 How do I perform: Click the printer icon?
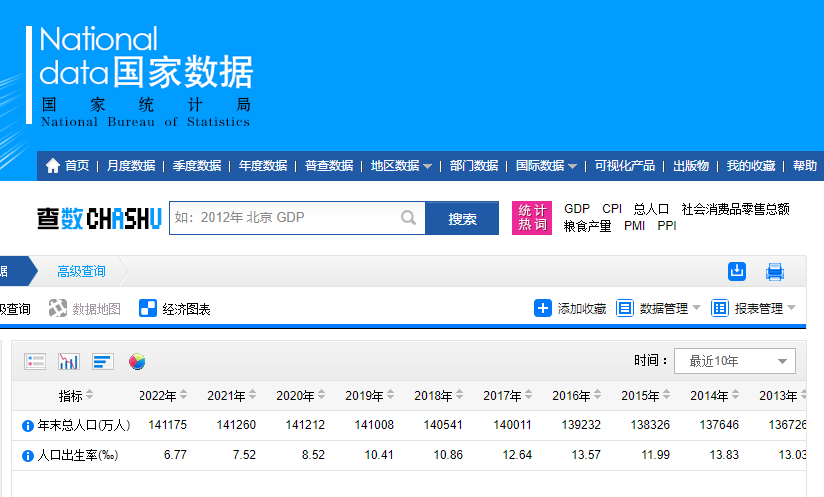pos(775,272)
